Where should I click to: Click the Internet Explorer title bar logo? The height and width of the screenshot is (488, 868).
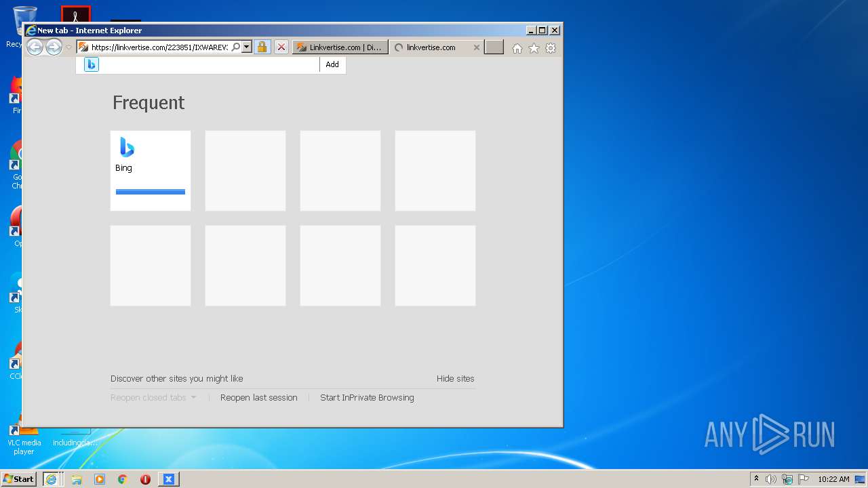[x=31, y=30]
